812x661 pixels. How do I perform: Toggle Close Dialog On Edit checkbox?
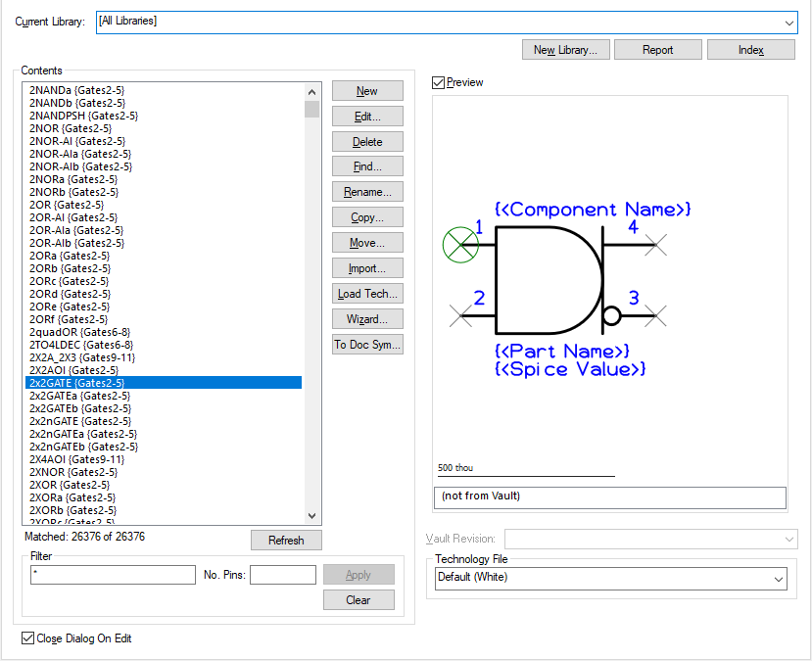27,638
